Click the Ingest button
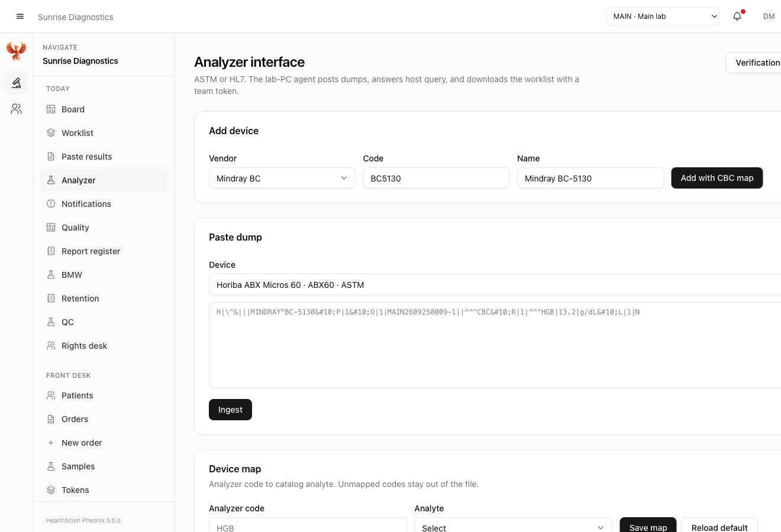The width and height of the screenshot is (781, 532). (230, 410)
